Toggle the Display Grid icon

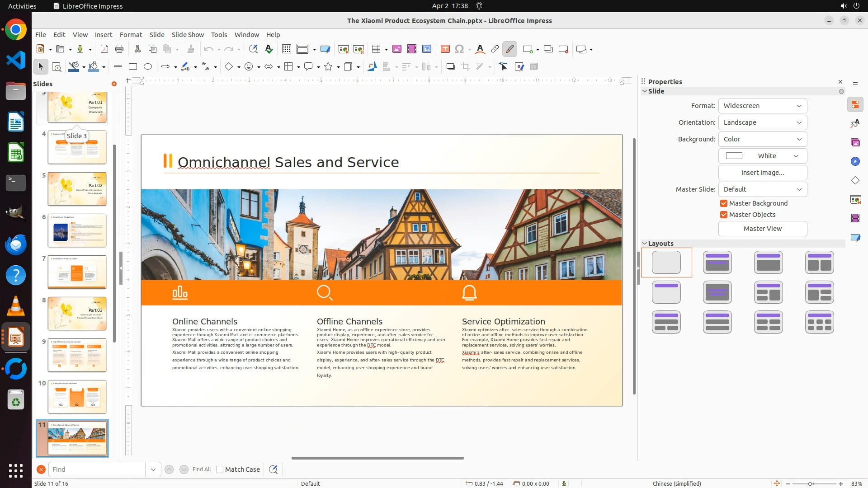click(x=286, y=49)
